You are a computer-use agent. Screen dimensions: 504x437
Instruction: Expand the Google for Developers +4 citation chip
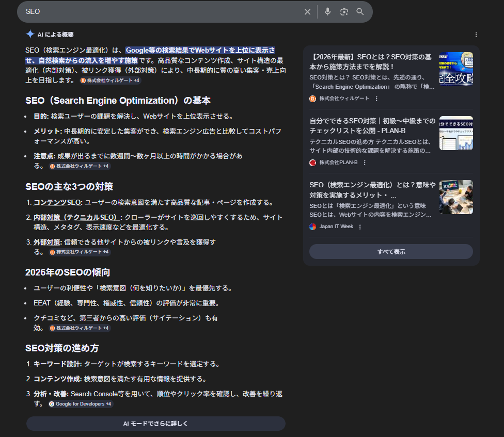[x=81, y=404]
